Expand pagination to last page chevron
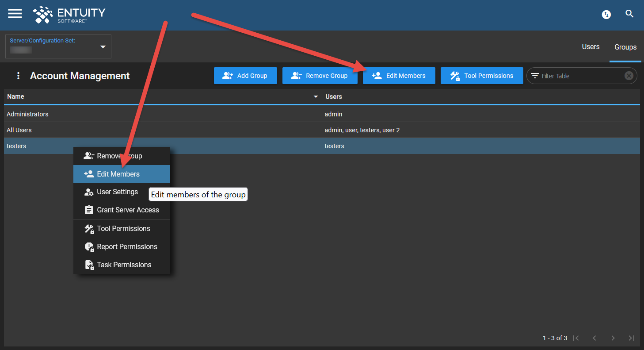This screenshot has width=644, height=350. click(631, 338)
